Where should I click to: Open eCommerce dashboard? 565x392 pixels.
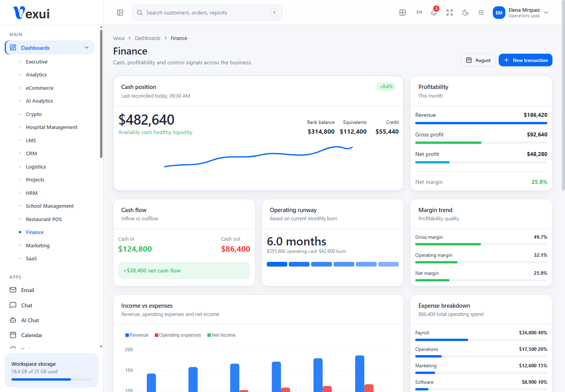tap(40, 88)
